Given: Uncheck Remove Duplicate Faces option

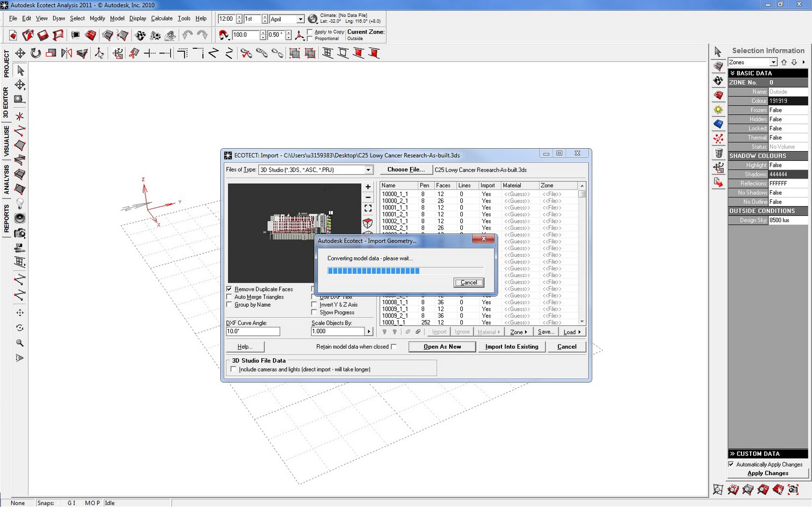Looking at the screenshot, I should pos(229,289).
